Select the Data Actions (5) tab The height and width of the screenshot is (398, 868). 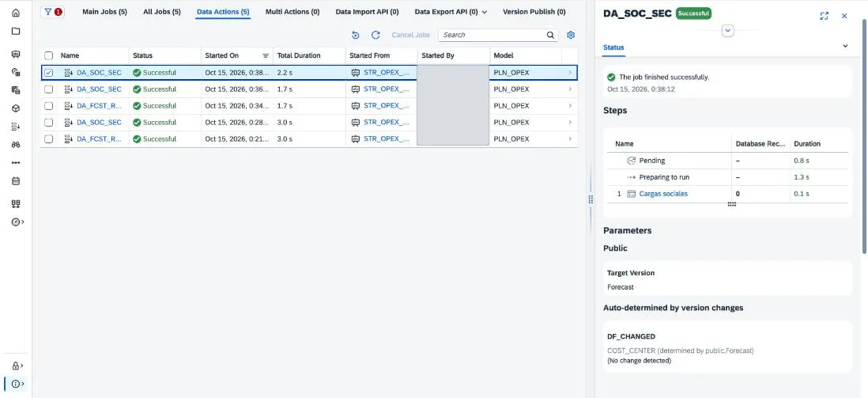point(223,12)
